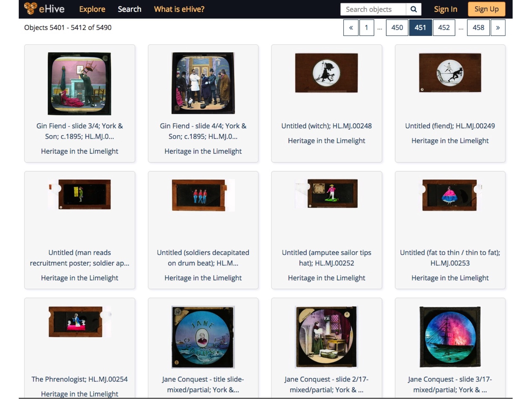This screenshot has height=399, width=532.
Task: Click the magnifying glass search button
Action: coord(413,9)
